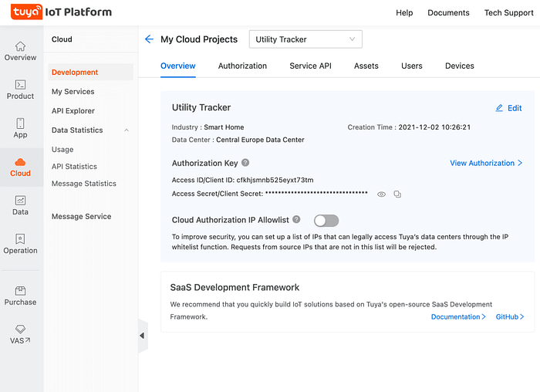Click the creation time 2021-12-02 10:26:21
The width and height of the screenshot is (540, 392).
[434, 127]
